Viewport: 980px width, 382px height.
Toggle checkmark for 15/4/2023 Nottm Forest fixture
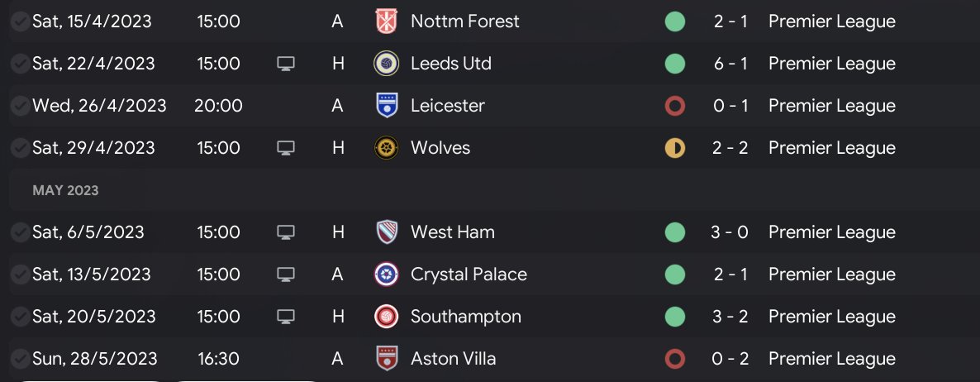(19, 21)
